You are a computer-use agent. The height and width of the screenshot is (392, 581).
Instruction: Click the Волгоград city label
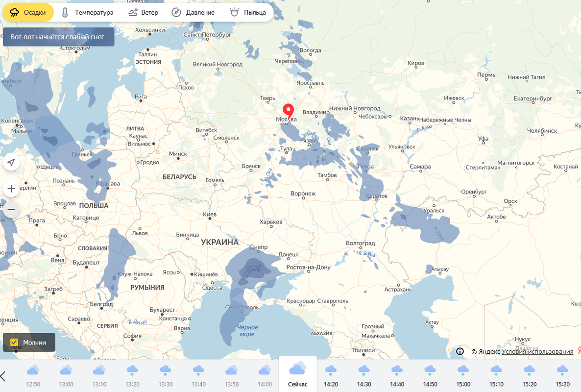360,243
